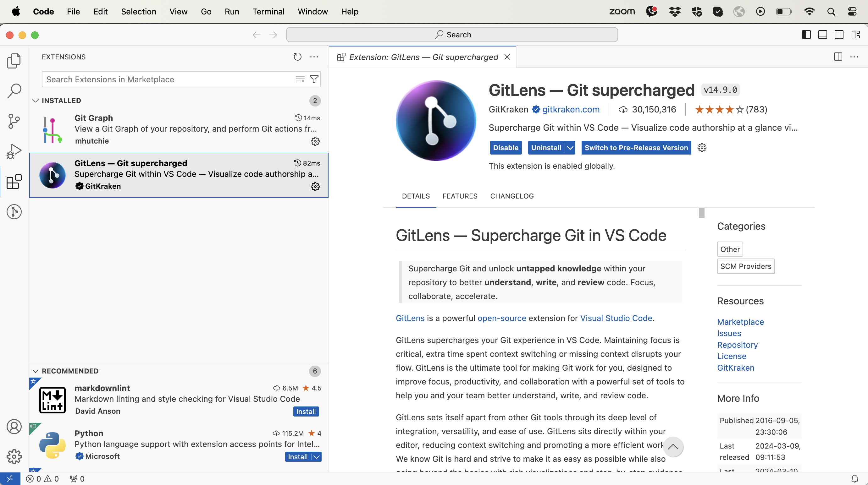The image size is (868, 485).
Task: Open remote window indicator in status bar
Action: [10, 478]
